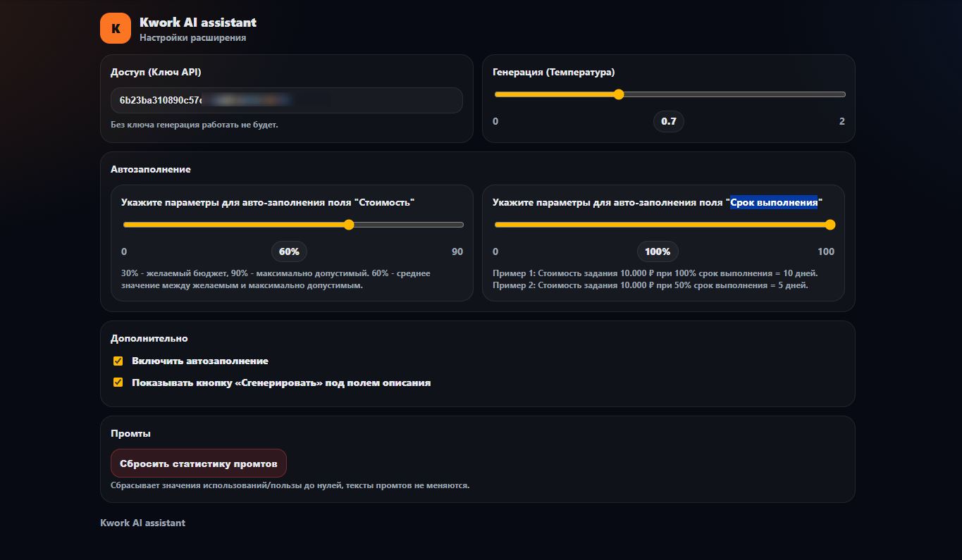Click the "Показывать кнопку «Сгенерировать»" label text
Screen dimensions: 962x560
[x=281, y=383]
